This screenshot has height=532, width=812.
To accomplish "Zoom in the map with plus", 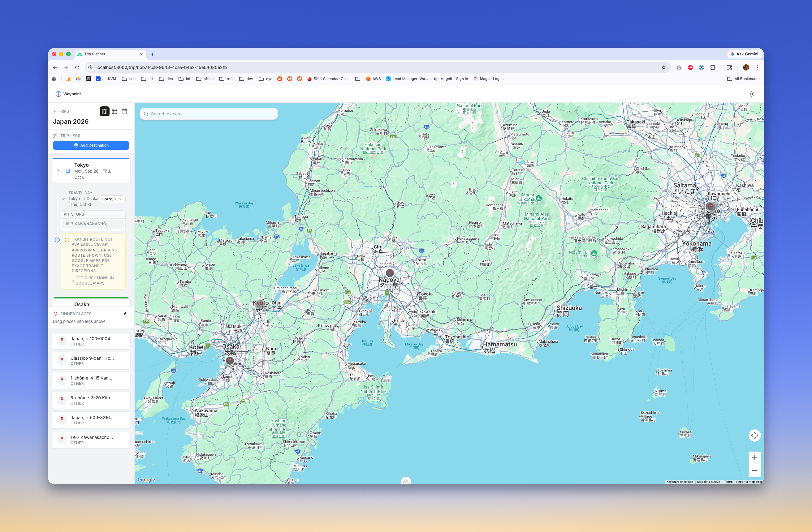I will [754, 458].
